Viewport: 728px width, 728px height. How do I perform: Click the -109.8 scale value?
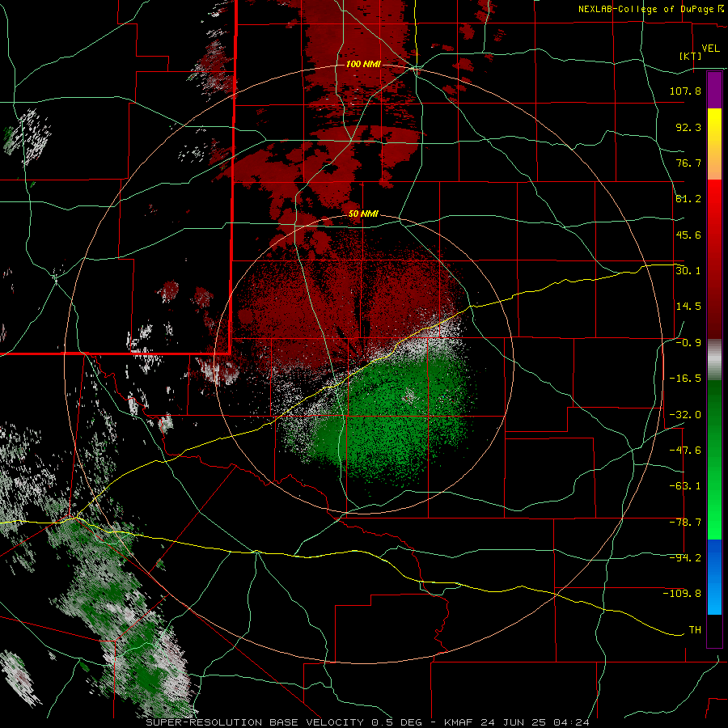point(682,594)
